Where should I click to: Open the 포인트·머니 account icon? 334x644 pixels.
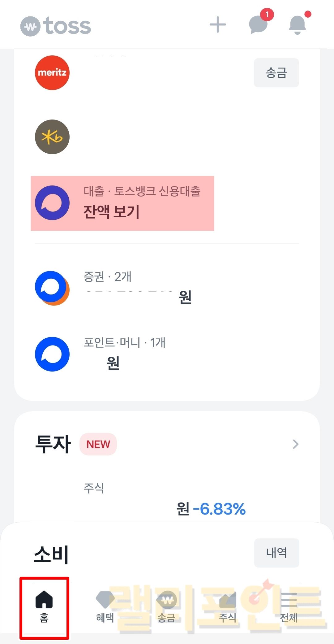(x=52, y=354)
